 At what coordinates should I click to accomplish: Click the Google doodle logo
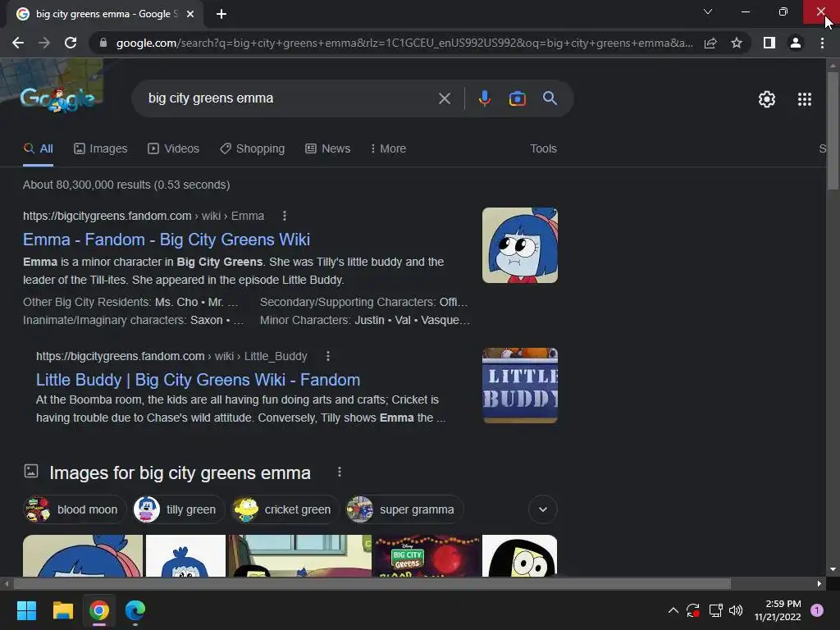point(58,98)
